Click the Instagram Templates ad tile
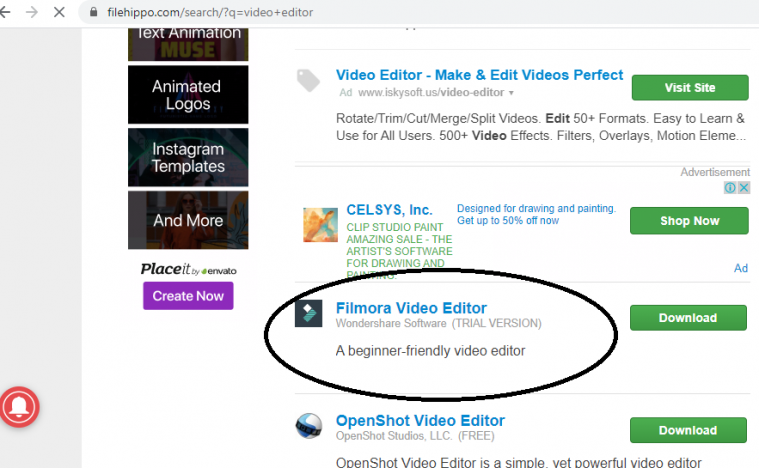This screenshot has height=468, width=759. (x=188, y=157)
